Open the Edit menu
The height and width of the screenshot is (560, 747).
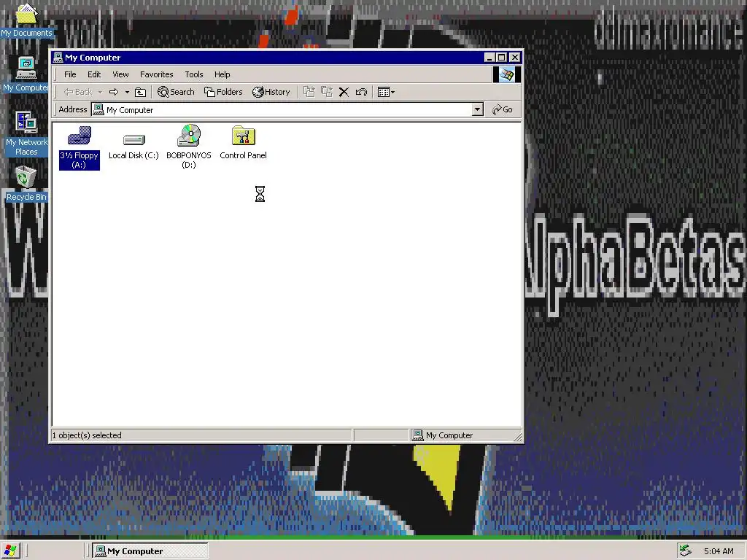pyautogui.click(x=94, y=74)
